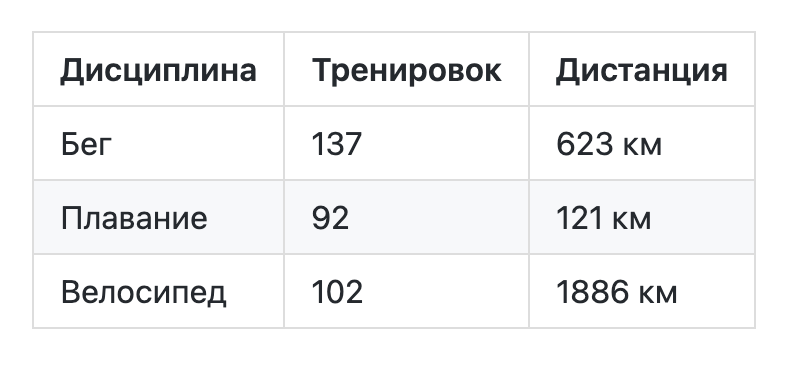Click the number 102 in Велосипед row
Screen dimensions: 786x366
(x=337, y=292)
